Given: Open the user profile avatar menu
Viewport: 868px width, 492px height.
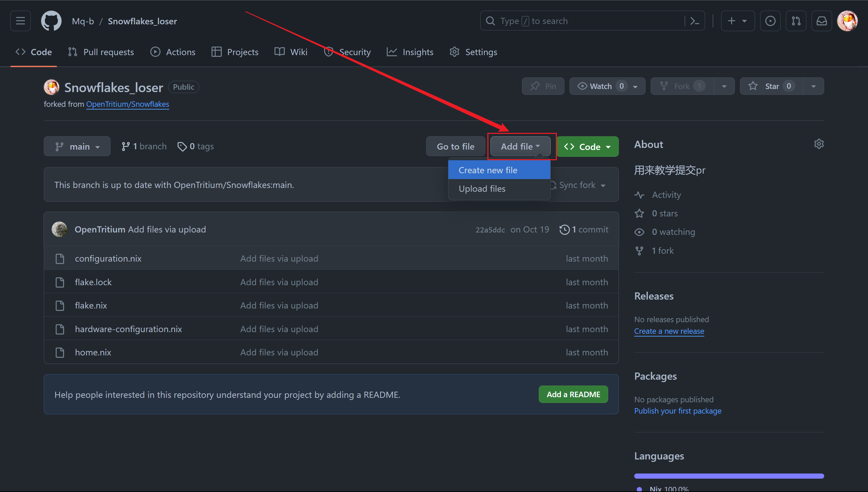Looking at the screenshot, I should pos(847,21).
